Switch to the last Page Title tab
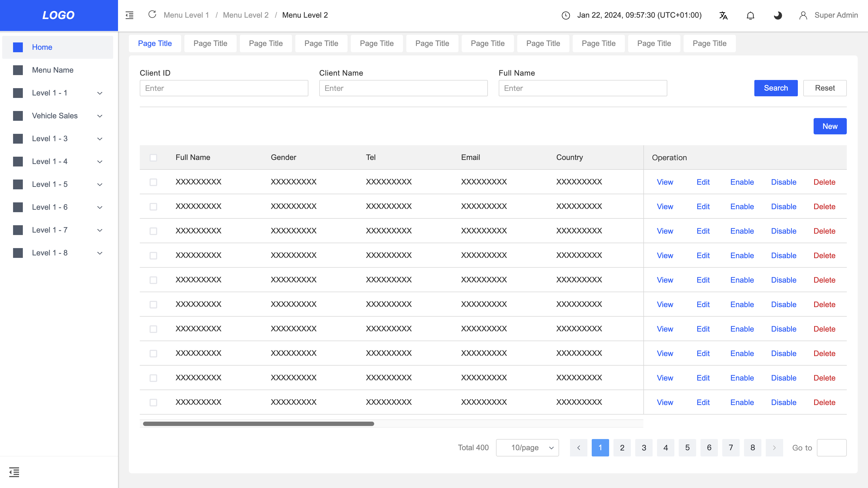Screen dimensions: 868x488 (710, 44)
